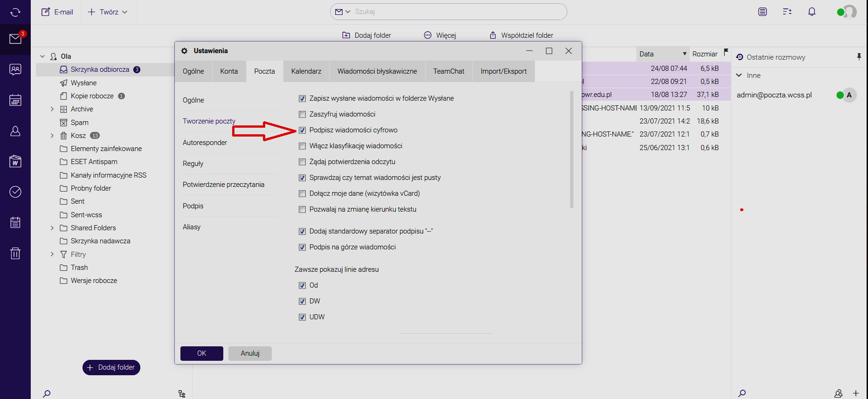Open the TeamChat sidebar icon

coord(15,69)
